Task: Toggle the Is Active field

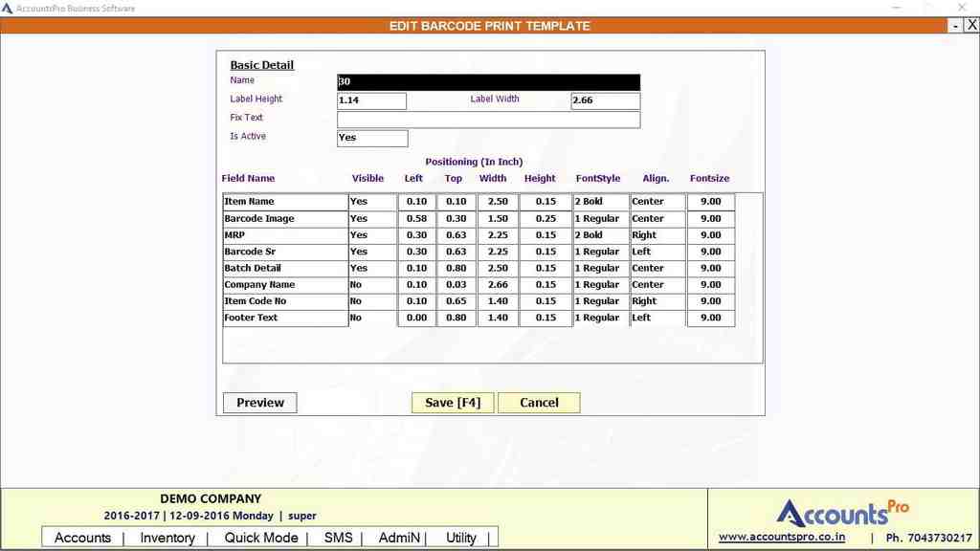Action: [372, 138]
